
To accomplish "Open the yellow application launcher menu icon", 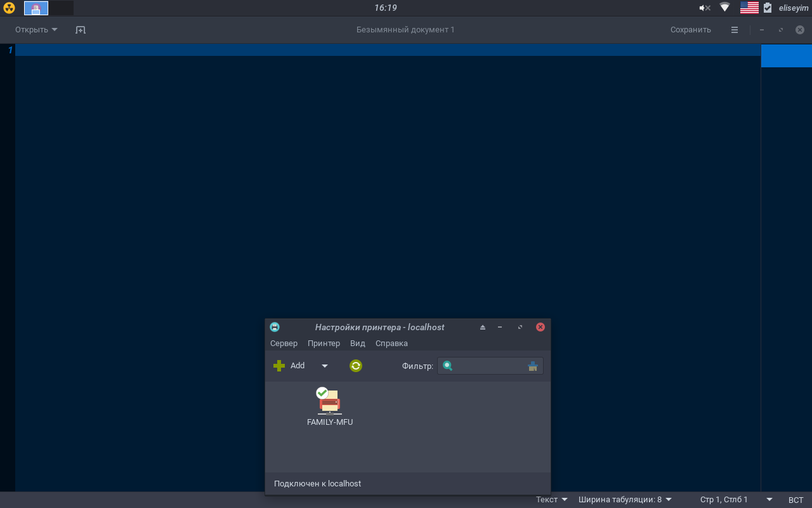I will 9,8.
